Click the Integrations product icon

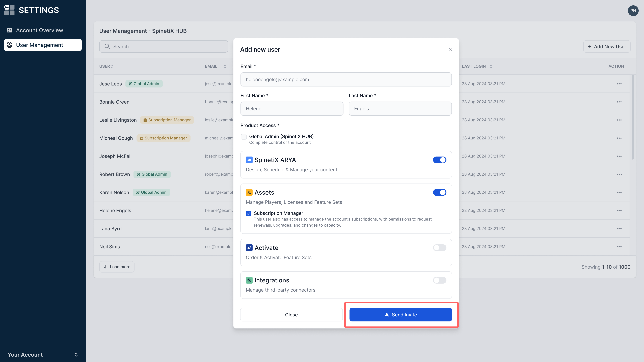click(x=249, y=280)
